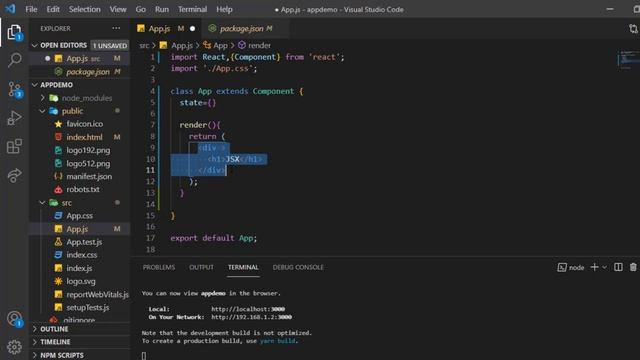
Task: Open manifest.json file
Action: tap(80, 176)
